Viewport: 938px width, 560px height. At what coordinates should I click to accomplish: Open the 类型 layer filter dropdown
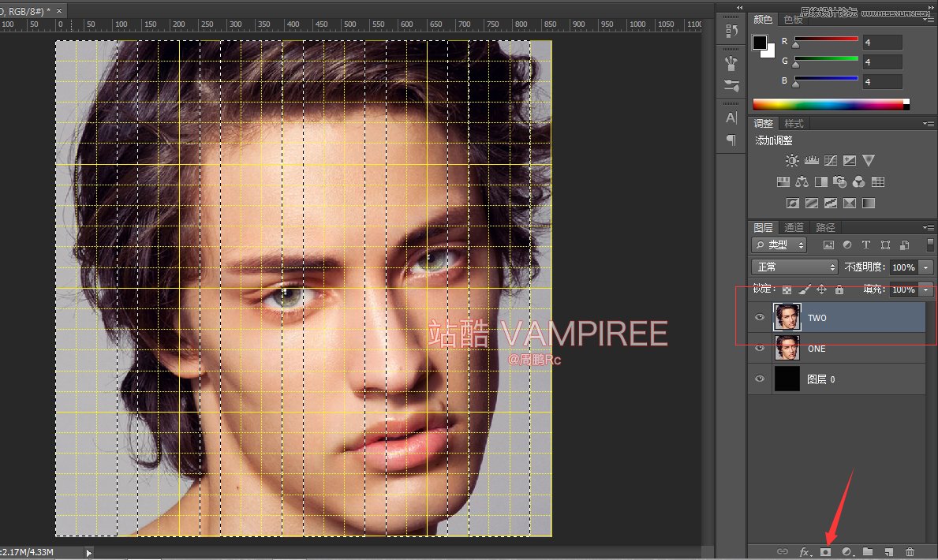(x=779, y=245)
